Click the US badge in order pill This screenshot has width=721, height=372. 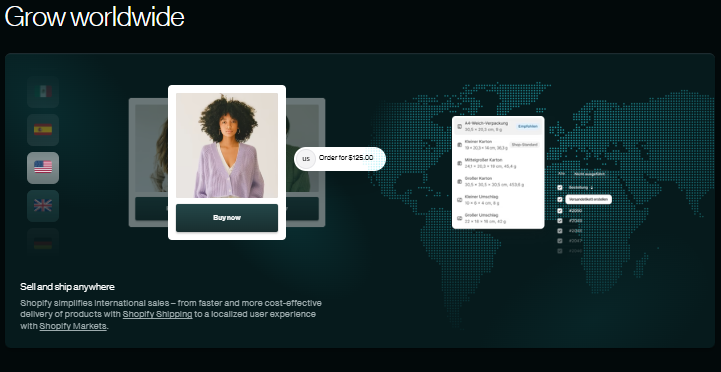click(x=305, y=159)
